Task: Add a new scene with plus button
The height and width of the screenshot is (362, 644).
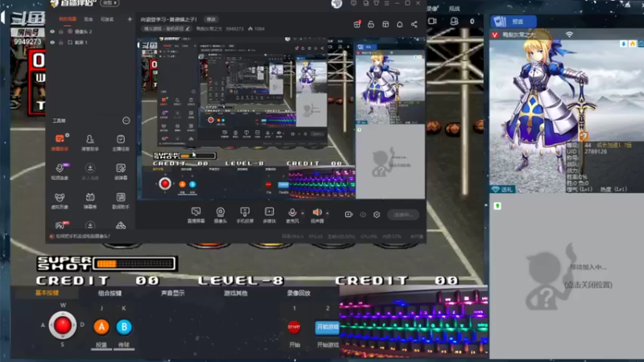Action: pos(130,19)
